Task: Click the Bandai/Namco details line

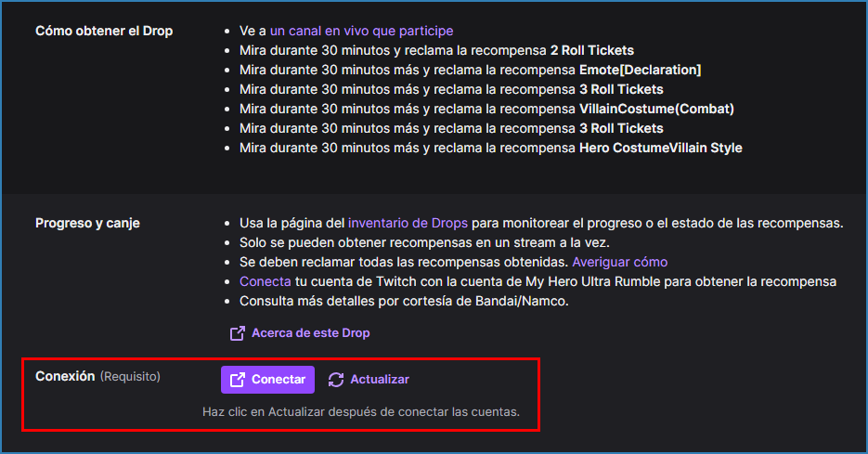Action: coord(404,301)
